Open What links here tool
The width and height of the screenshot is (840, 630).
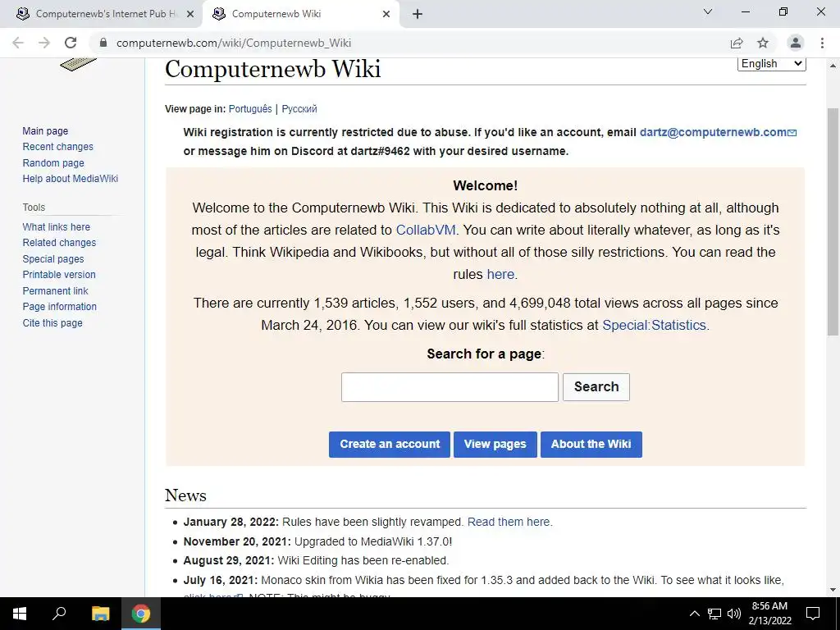[57, 227]
